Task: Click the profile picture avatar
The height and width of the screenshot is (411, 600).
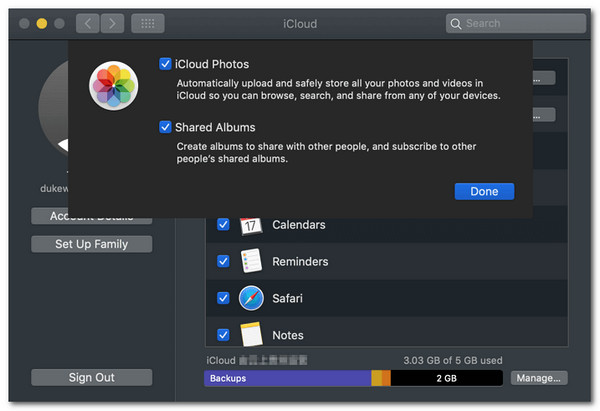Action: coord(54,110)
